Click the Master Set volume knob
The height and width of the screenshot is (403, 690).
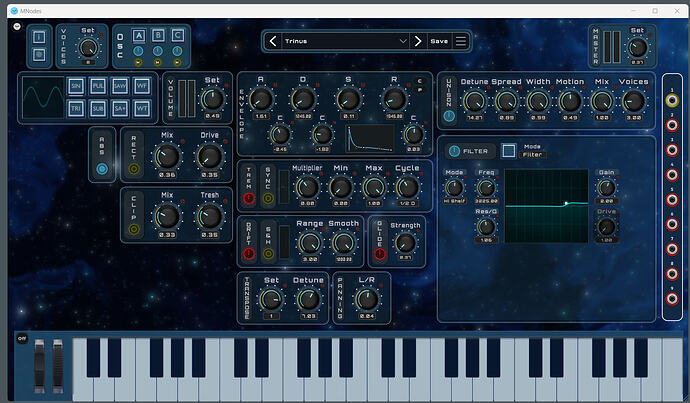(x=637, y=48)
